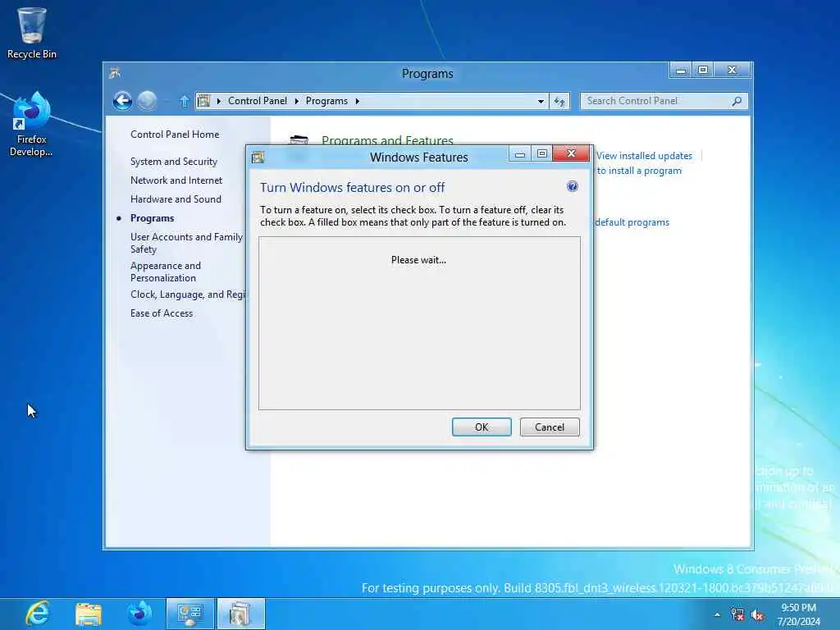840x630 pixels.
Task: Click the Control Panel address bar icon
Action: click(204, 101)
